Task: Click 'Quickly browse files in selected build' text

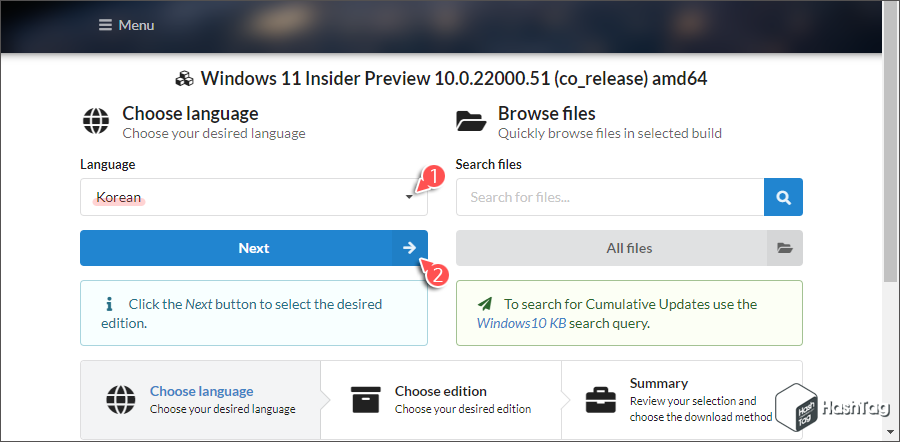Action: (x=610, y=134)
